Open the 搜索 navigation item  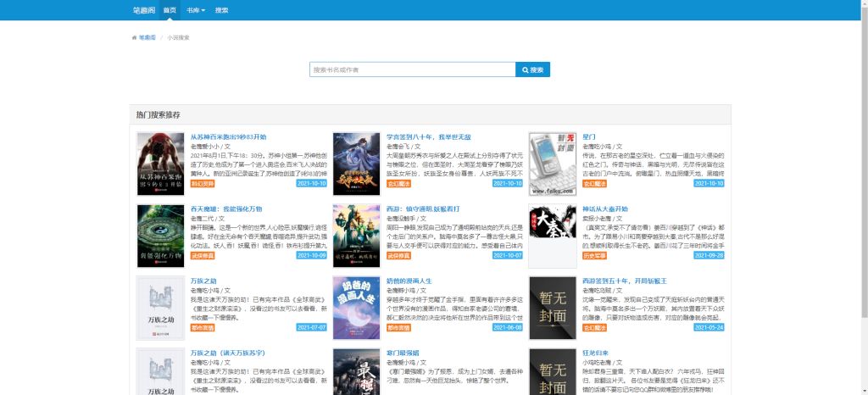221,10
